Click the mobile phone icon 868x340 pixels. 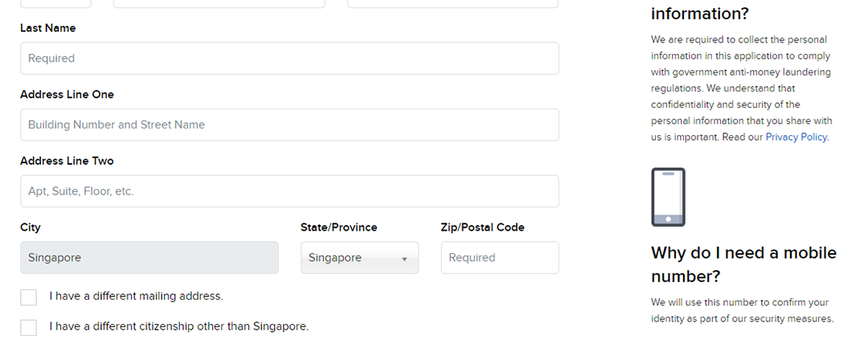click(x=668, y=197)
